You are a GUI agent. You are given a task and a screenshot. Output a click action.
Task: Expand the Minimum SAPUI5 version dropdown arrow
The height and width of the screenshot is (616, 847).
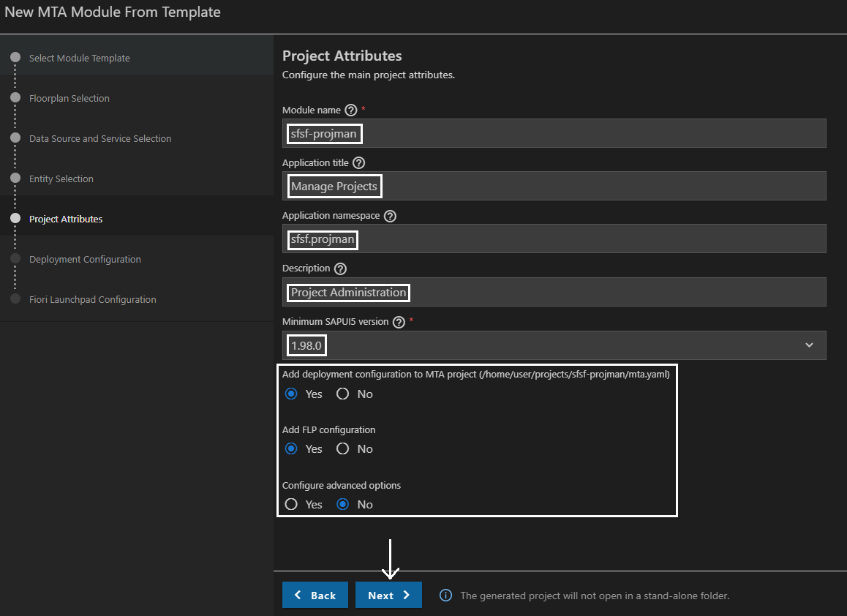809,345
